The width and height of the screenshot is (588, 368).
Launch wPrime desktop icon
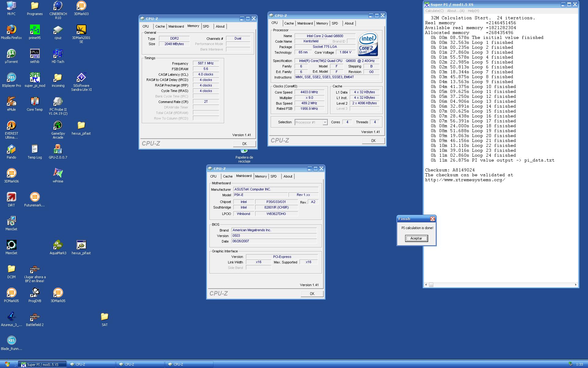[58, 173]
